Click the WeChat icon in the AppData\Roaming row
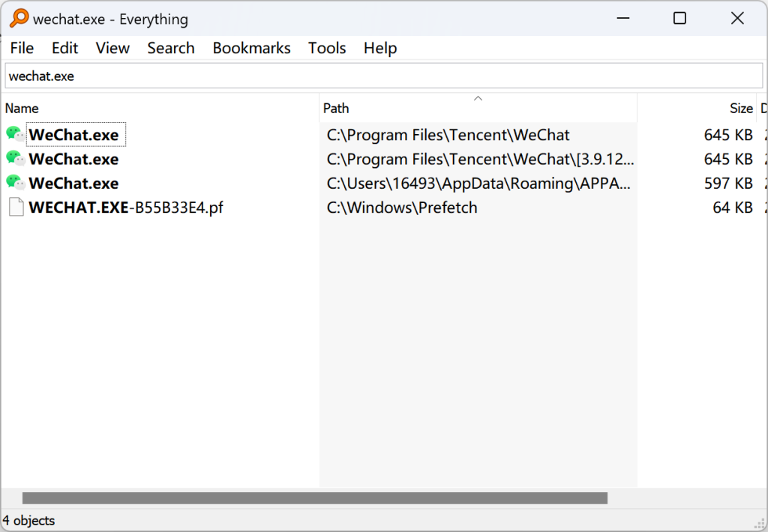 click(15, 183)
